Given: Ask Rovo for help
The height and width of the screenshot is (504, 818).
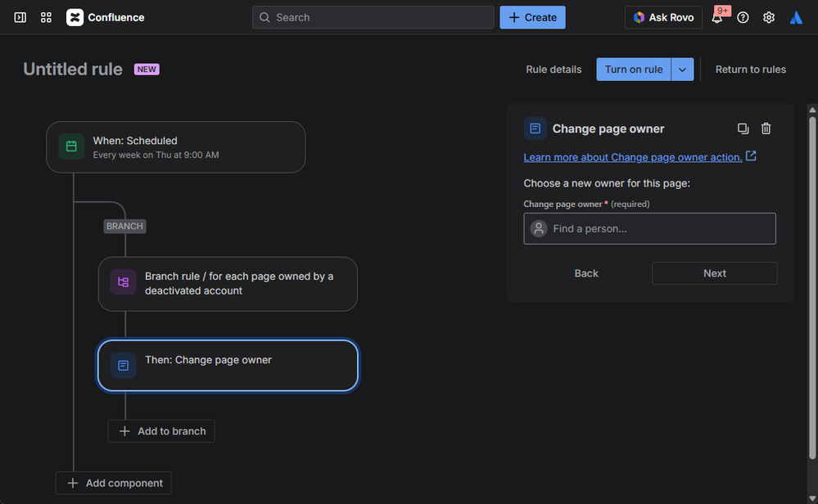Looking at the screenshot, I should [662, 17].
